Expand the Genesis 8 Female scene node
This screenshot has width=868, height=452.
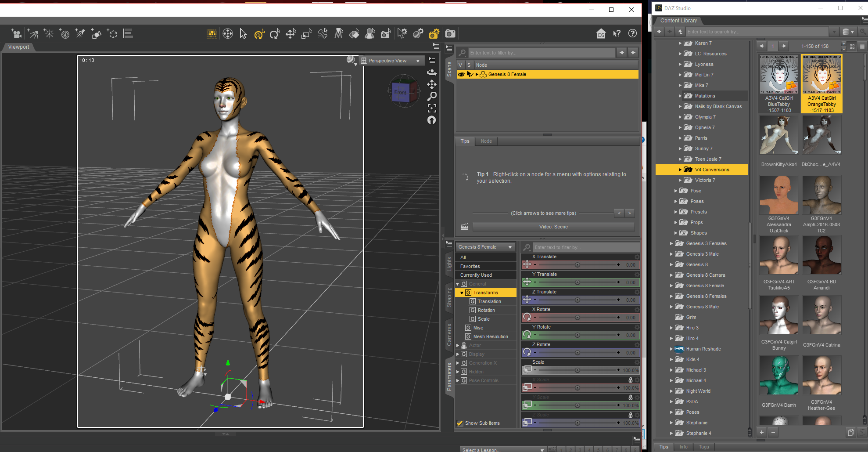(x=477, y=74)
